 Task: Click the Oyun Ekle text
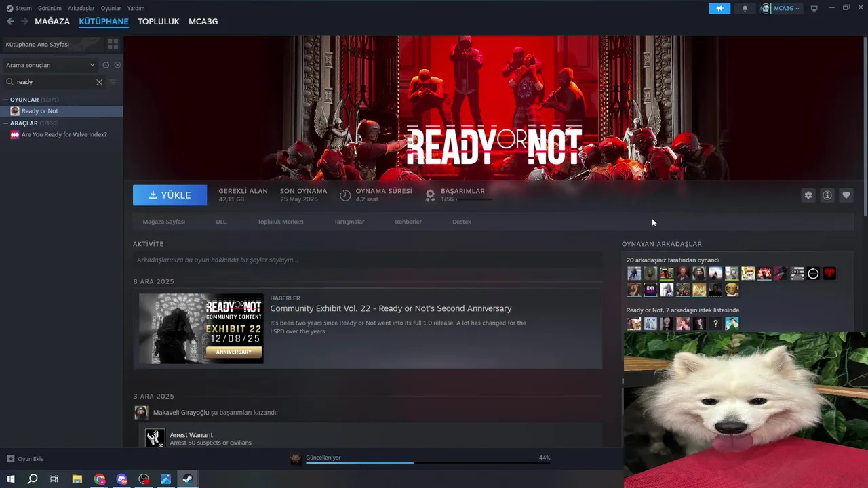[x=31, y=459]
